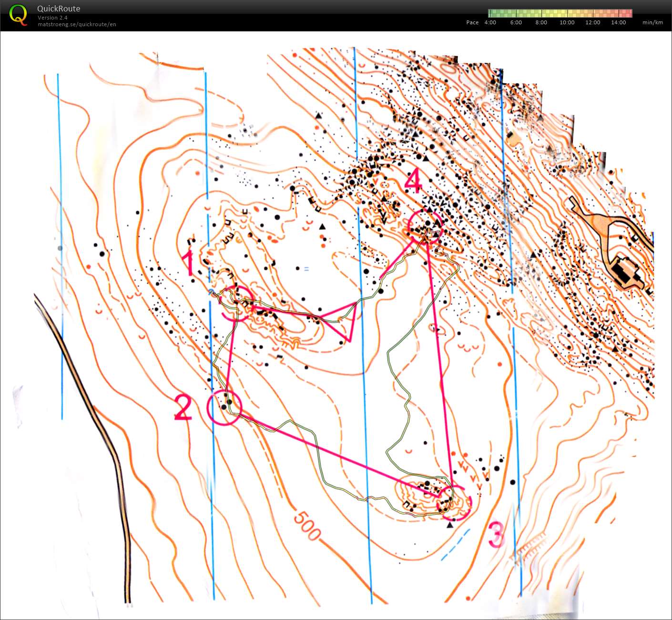Open the matstroeng.se/quickroute/en link
This screenshot has height=620, width=672.
click(x=77, y=24)
